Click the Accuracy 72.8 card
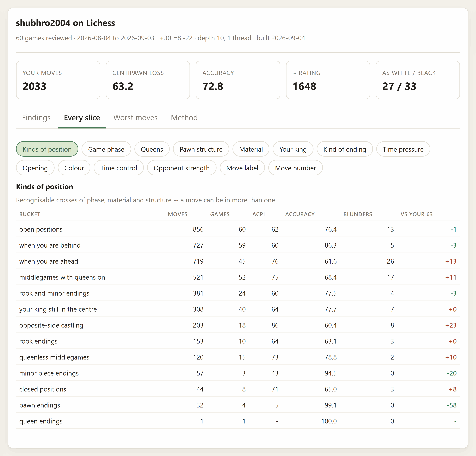The height and width of the screenshot is (456, 476). [x=238, y=80]
